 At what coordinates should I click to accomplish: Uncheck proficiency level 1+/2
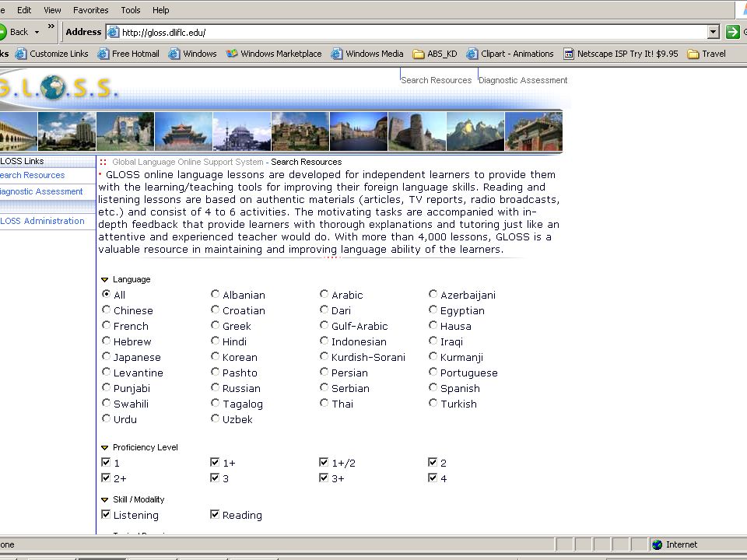tap(324, 462)
